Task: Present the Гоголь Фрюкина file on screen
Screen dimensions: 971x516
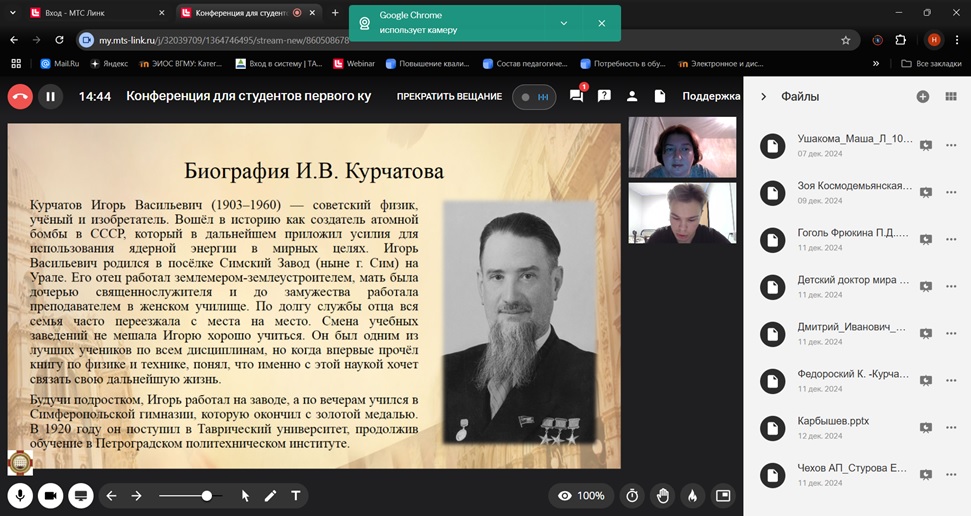Action: pos(926,240)
